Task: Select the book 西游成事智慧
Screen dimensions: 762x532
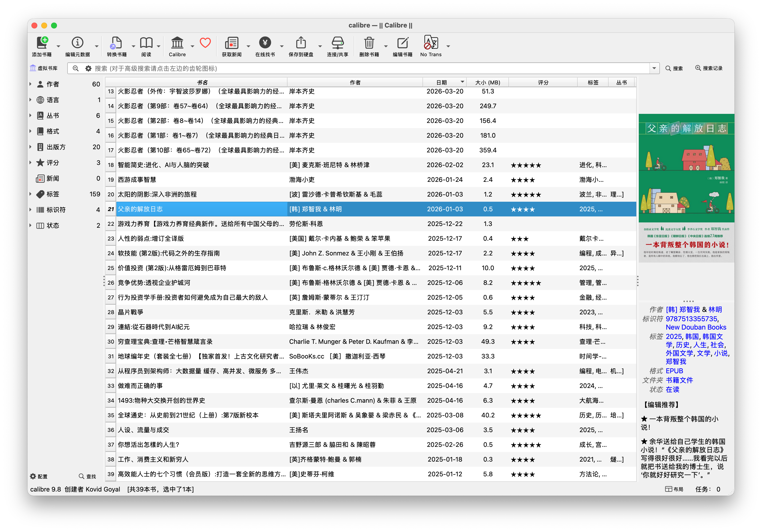Action: (x=371, y=179)
